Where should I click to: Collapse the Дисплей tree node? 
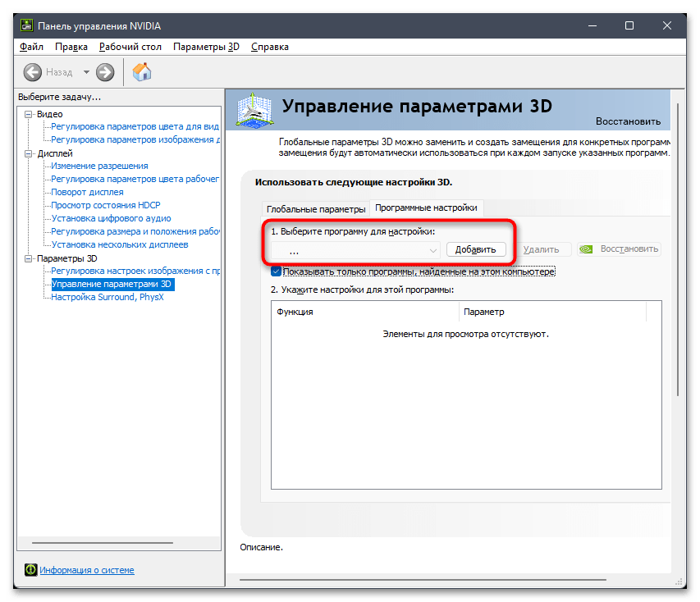pyautogui.click(x=29, y=153)
